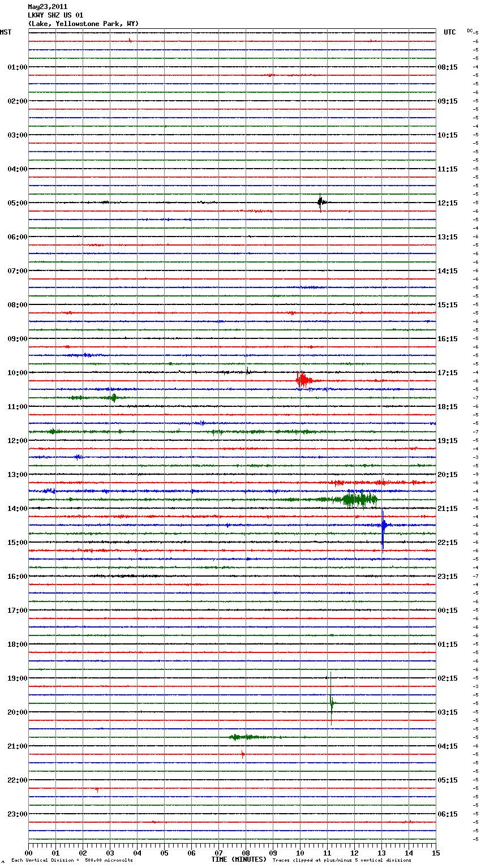This screenshot has width=481, height=868.
Task: Click the 08:15 UTC time label
Action: tap(448, 67)
